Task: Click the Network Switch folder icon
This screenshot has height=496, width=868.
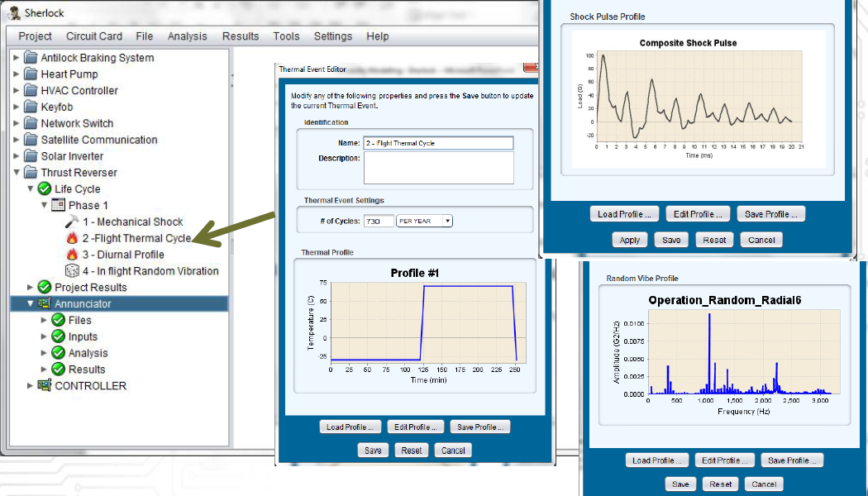Action: click(31, 123)
